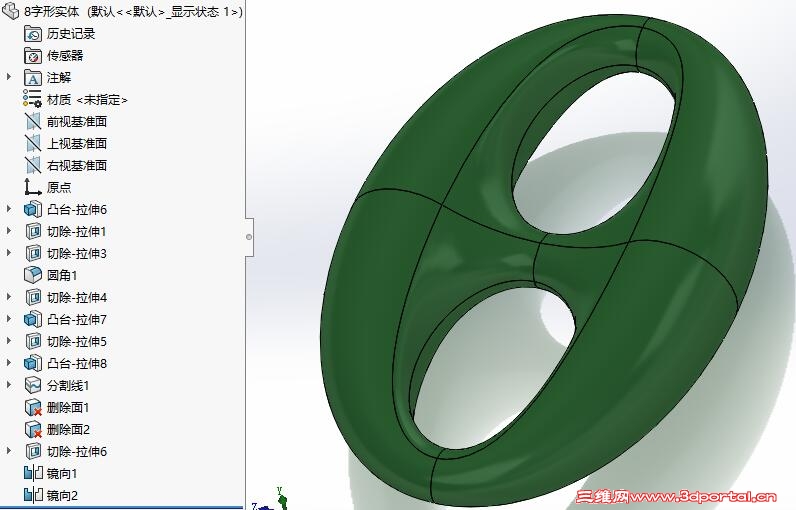This screenshot has height=510, width=796.
Task: Click the view orientation triad
Action: click(272, 500)
